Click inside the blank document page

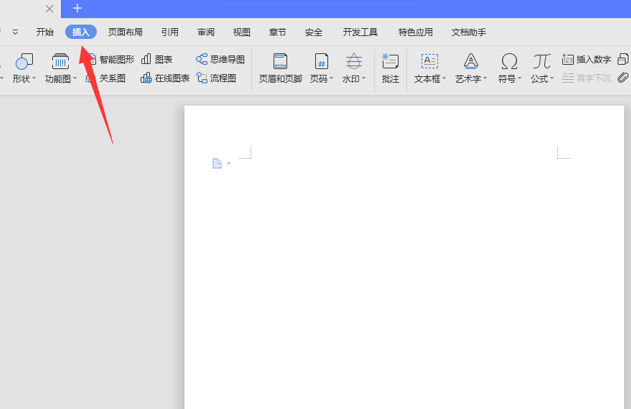point(404,258)
